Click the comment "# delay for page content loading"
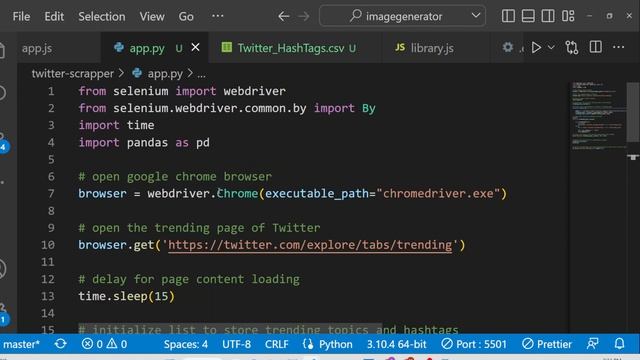Viewport: 640px width, 360px height. coord(189,279)
